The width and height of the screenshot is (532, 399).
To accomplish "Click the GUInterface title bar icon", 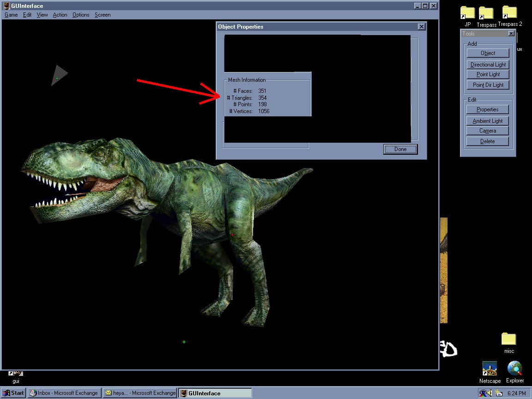I will 6,6.
